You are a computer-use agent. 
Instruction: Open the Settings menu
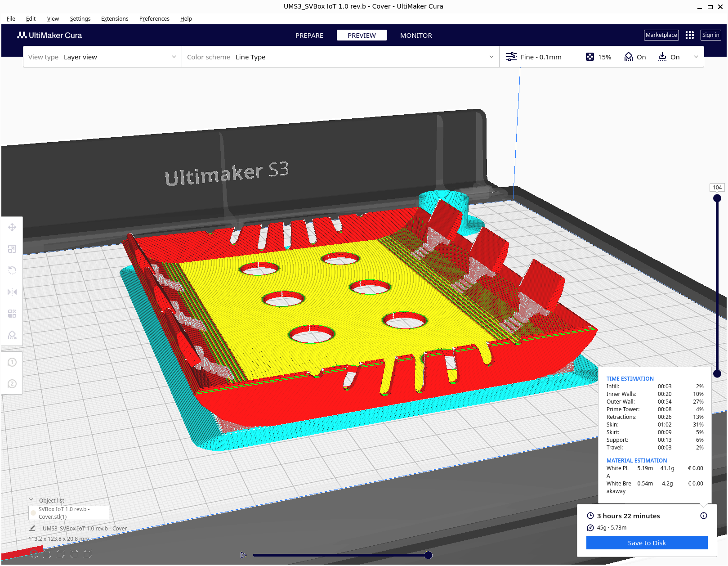click(x=80, y=18)
